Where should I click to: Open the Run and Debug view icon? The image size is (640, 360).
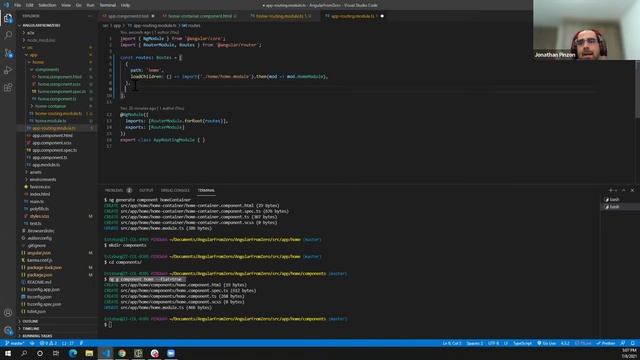[8, 70]
